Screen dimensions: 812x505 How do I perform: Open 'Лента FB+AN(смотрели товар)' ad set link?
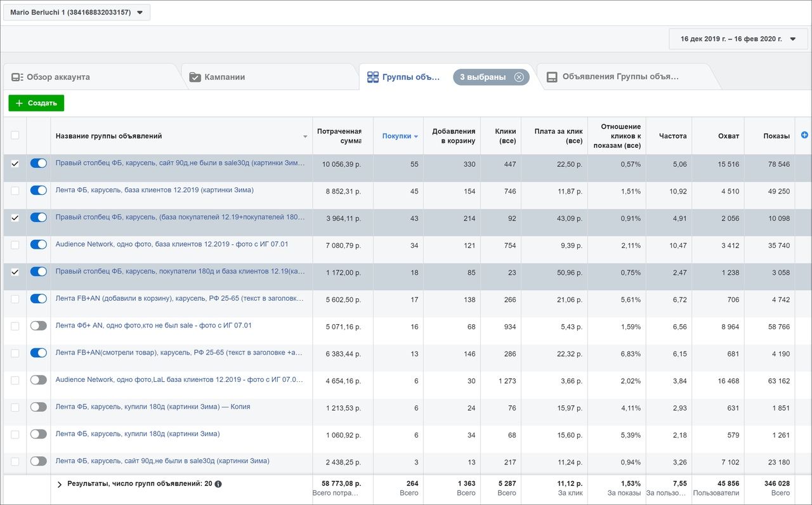tap(179, 353)
